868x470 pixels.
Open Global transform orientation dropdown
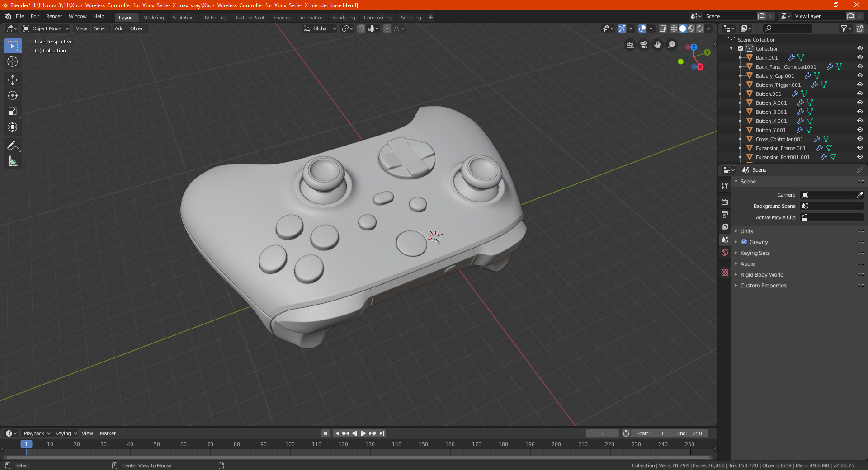point(320,28)
